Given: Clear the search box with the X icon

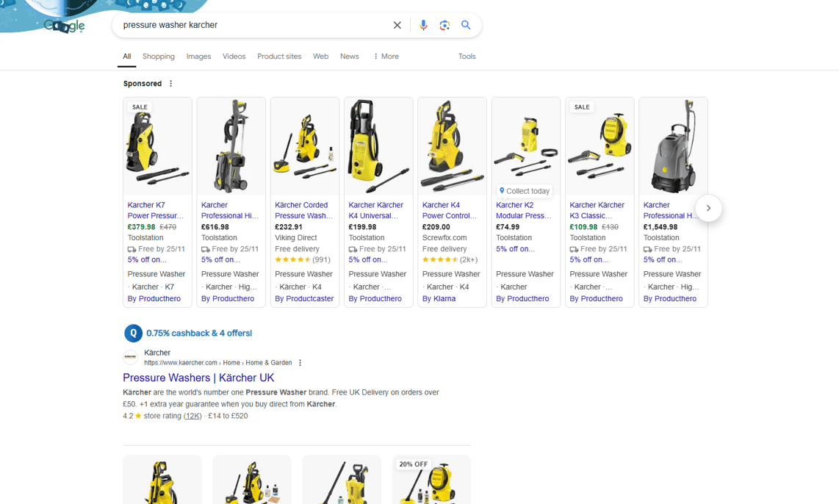Looking at the screenshot, I should [x=397, y=25].
